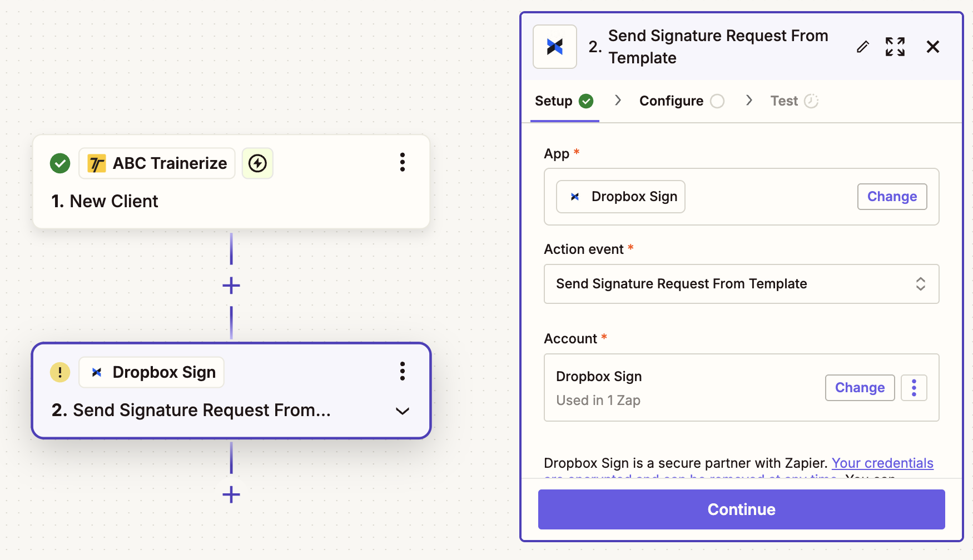The height and width of the screenshot is (560, 973).
Task: Open the account options three-dot menu
Action: click(914, 388)
